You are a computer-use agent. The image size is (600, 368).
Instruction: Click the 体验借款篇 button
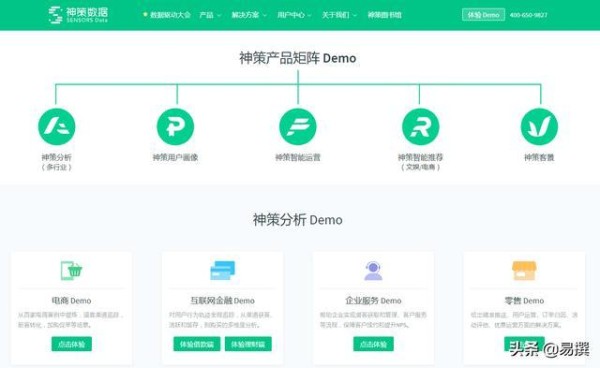coord(197,344)
